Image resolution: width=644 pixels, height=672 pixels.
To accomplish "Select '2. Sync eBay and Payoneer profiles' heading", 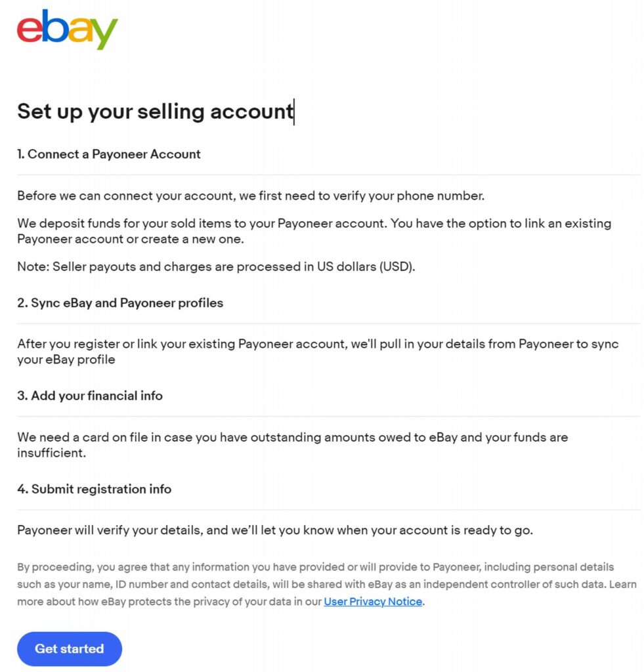I will (x=120, y=303).
